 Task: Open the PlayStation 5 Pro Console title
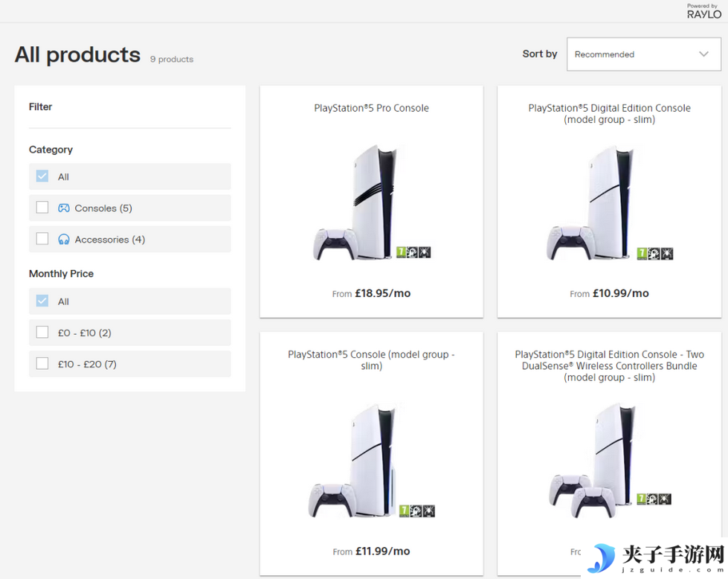371,108
